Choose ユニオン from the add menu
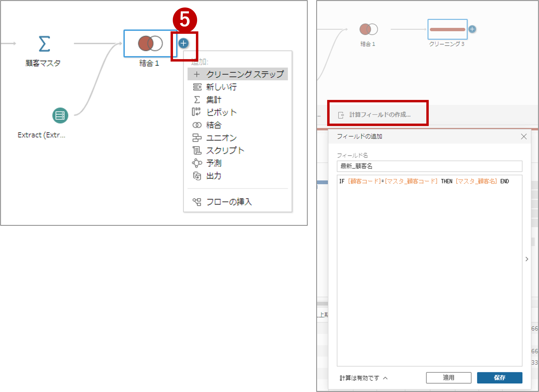Image resolution: width=539 pixels, height=392 pixels. pos(238,138)
